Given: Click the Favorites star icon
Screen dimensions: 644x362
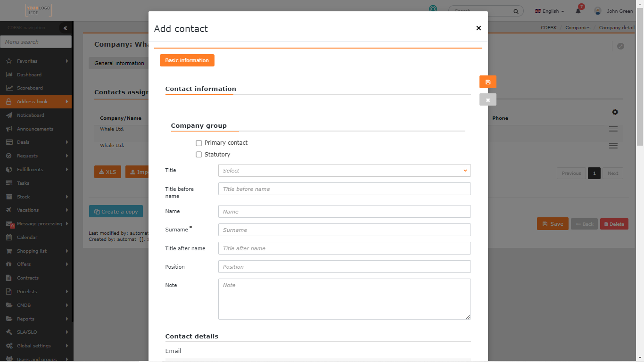Looking at the screenshot, I should coord(9,61).
